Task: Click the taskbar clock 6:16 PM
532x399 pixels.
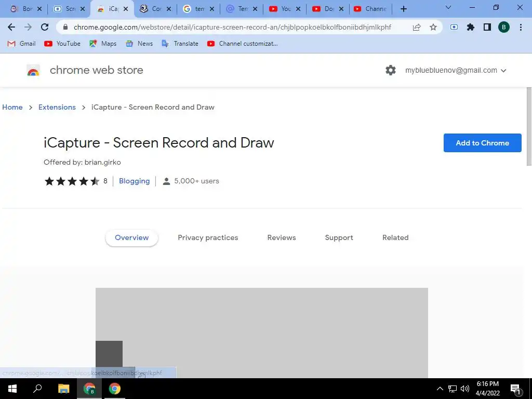Action: pos(487,384)
